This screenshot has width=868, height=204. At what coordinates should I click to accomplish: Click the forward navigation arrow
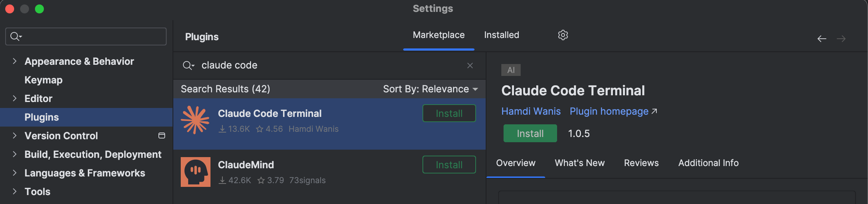[841, 39]
